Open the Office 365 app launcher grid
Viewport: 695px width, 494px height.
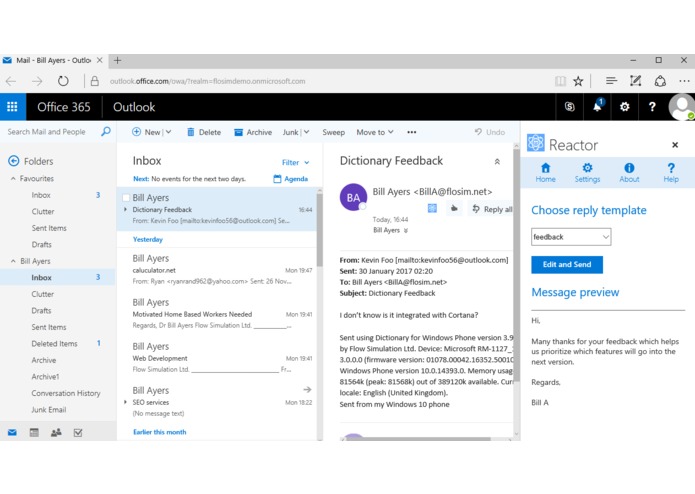coord(12,107)
